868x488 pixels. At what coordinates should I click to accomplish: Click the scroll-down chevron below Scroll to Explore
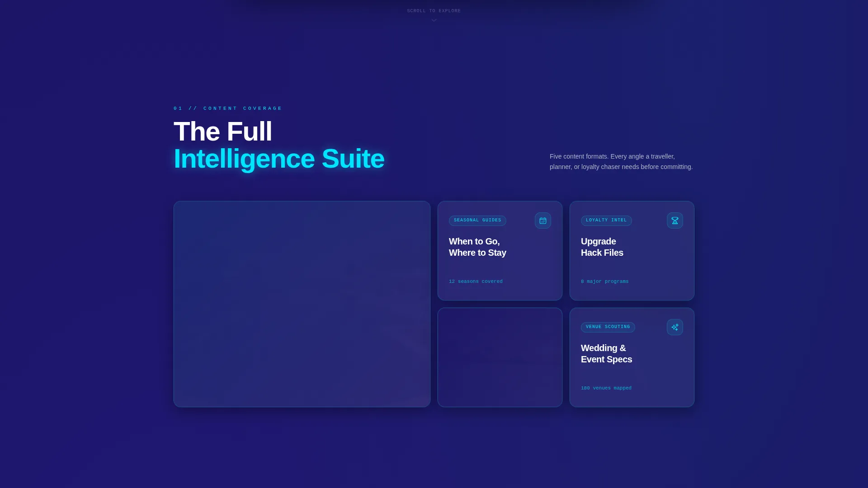click(x=434, y=20)
